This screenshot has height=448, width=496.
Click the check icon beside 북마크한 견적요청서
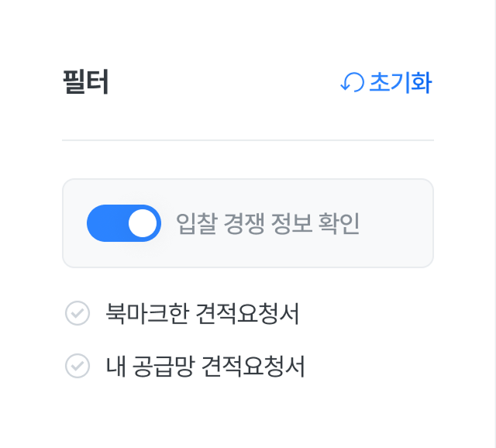(77, 314)
